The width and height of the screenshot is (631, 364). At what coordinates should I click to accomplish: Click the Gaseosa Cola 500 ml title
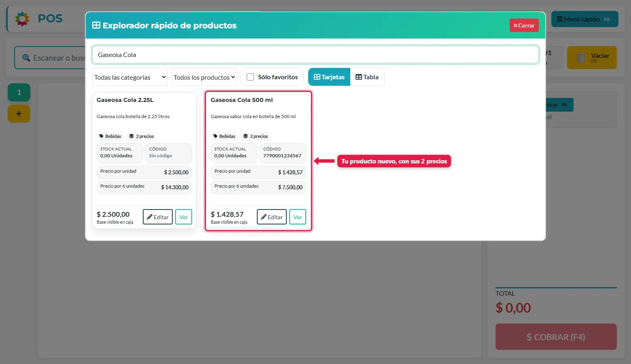[x=242, y=100]
